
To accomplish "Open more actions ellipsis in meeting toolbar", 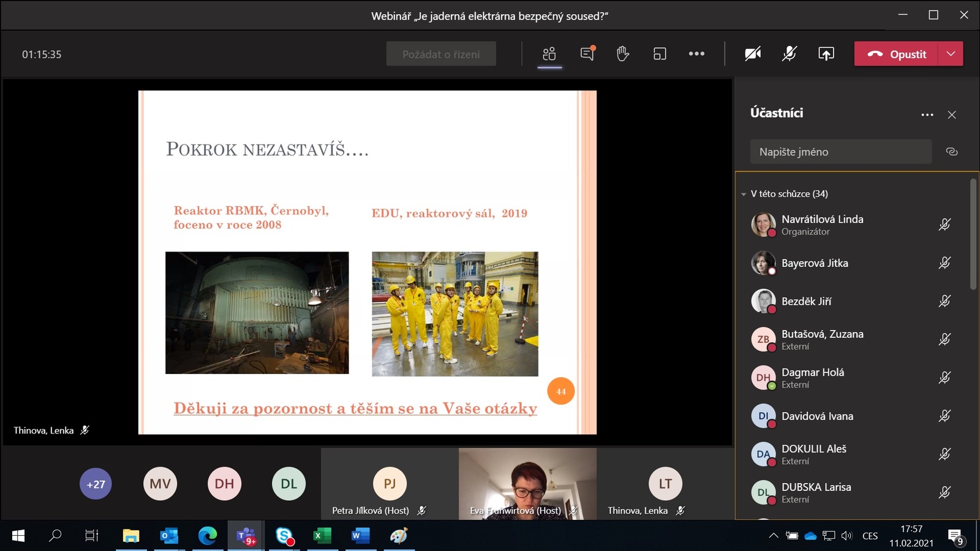I will 696,54.
